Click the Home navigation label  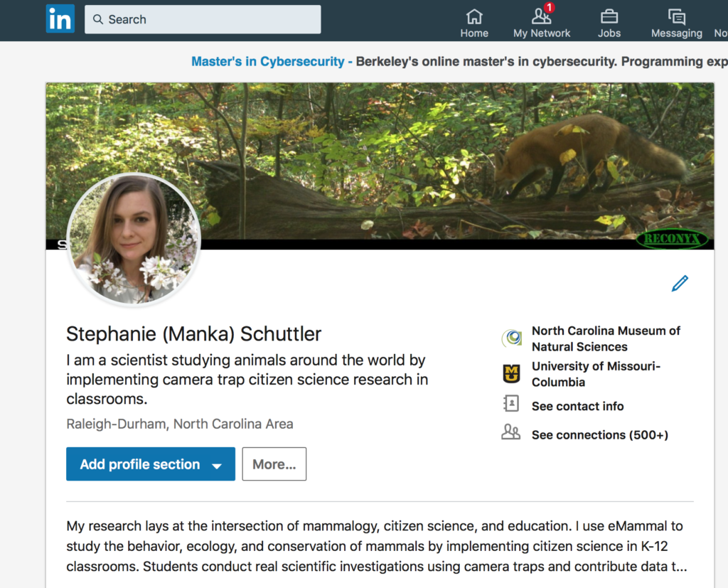pyautogui.click(x=474, y=33)
